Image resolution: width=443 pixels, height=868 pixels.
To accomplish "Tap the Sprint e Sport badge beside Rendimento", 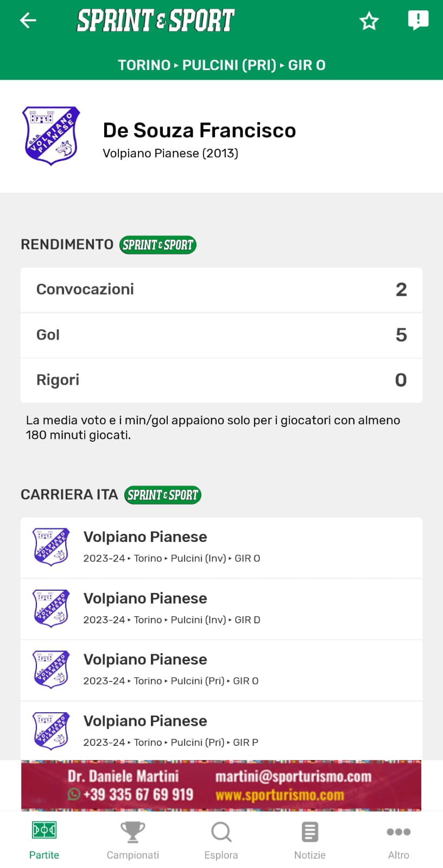I will (x=157, y=245).
